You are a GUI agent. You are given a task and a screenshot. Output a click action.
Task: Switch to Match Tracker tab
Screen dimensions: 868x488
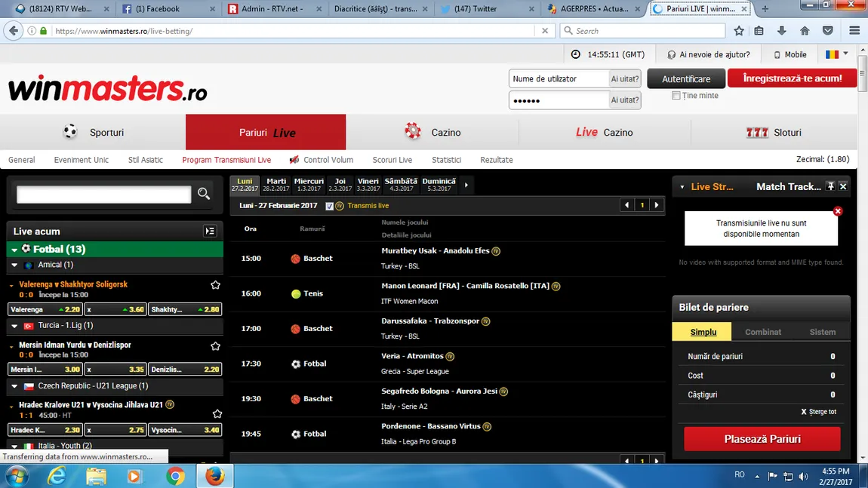[788, 187]
